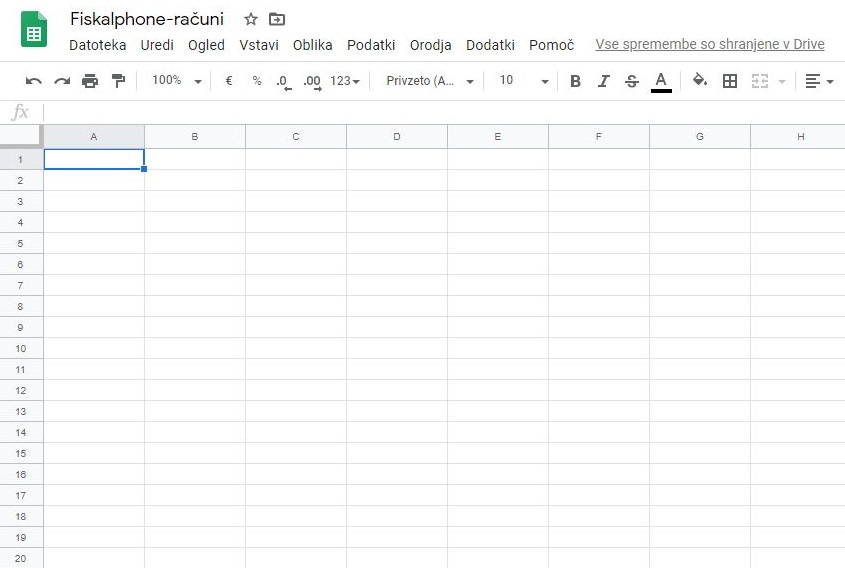The width and height of the screenshot is (845, 568).
Task: Select row 20 header
Action: 21,558
